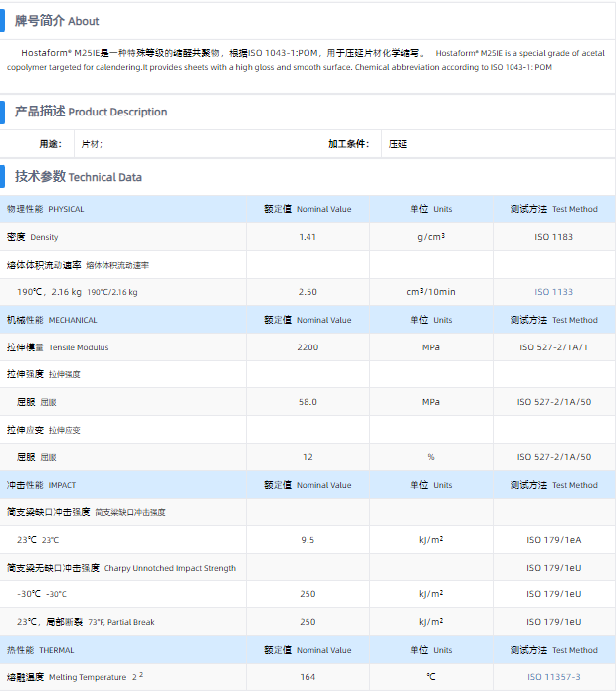616x691 pixels.
Task: Open the ISO 11357-3 test method link
Action: click(553, 677)
